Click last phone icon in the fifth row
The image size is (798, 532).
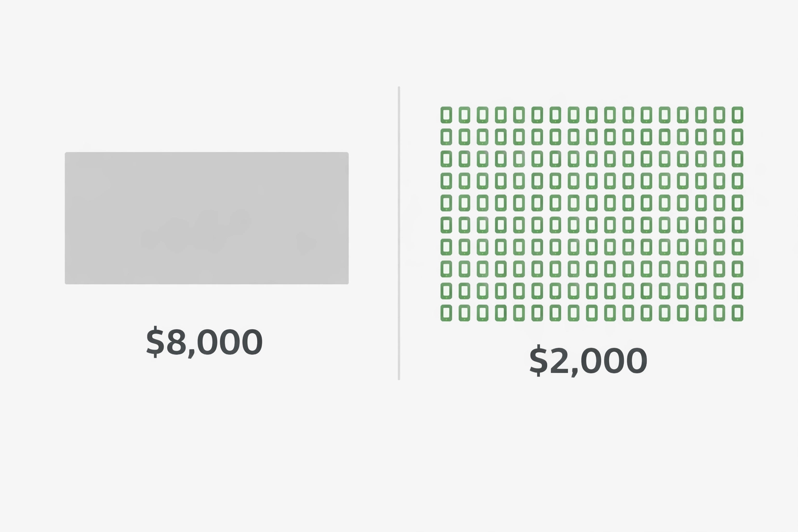pos(737,203)
